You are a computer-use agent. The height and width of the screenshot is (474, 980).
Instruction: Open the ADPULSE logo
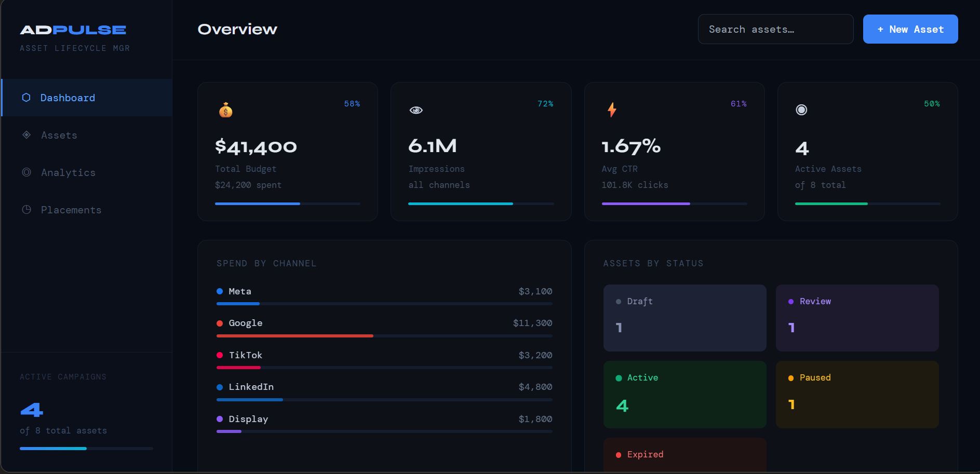[x=74, y=30]
